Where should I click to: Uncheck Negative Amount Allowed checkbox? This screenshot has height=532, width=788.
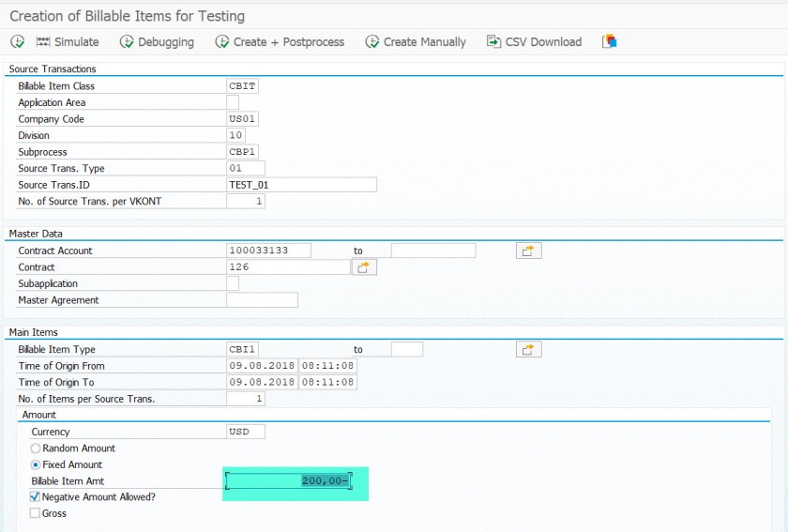tap(35, 496)
